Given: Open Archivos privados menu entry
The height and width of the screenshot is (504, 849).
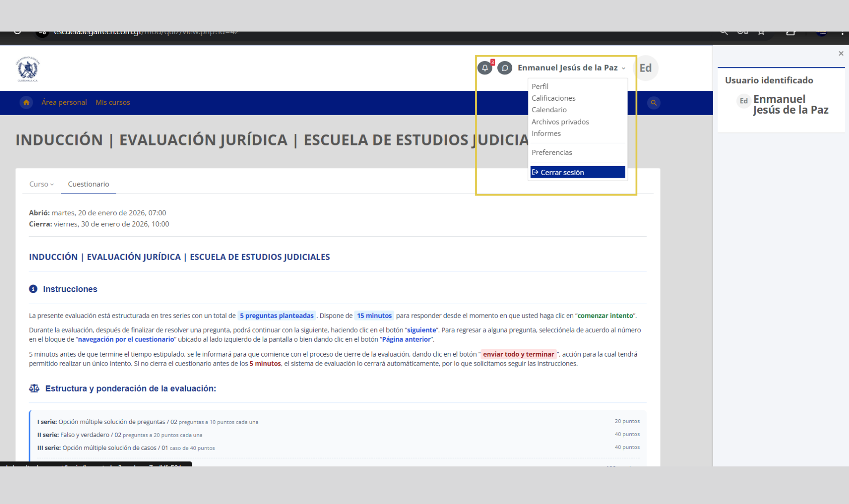Looking at the screenshot, I should [x=560, y=122].
